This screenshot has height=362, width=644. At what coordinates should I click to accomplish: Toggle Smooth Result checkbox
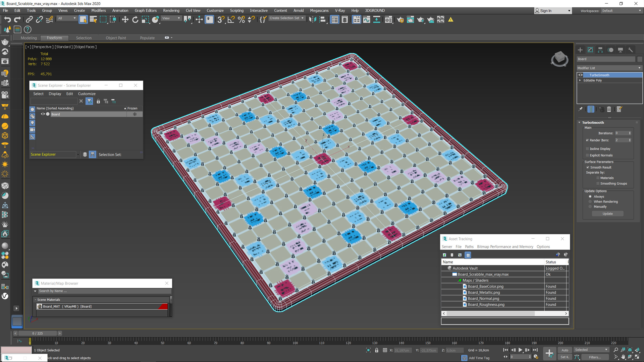pyautogui.click(x=588, y=167)
